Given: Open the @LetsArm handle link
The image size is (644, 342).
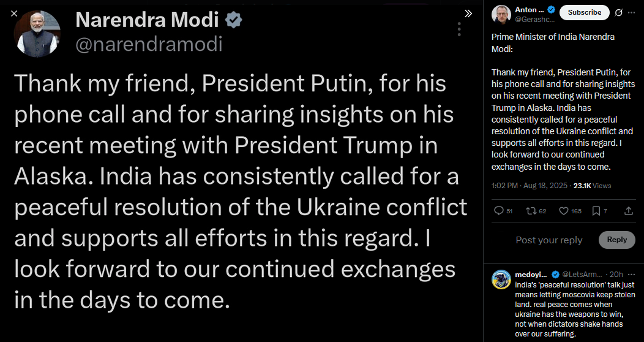Looking at the screenshot, I should click(x=582, y=274).
